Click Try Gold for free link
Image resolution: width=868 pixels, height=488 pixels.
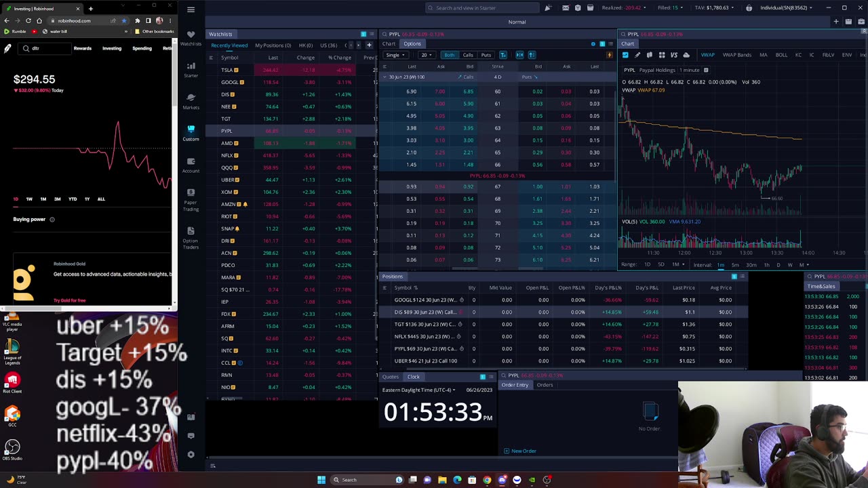click(x=70, y=300)
